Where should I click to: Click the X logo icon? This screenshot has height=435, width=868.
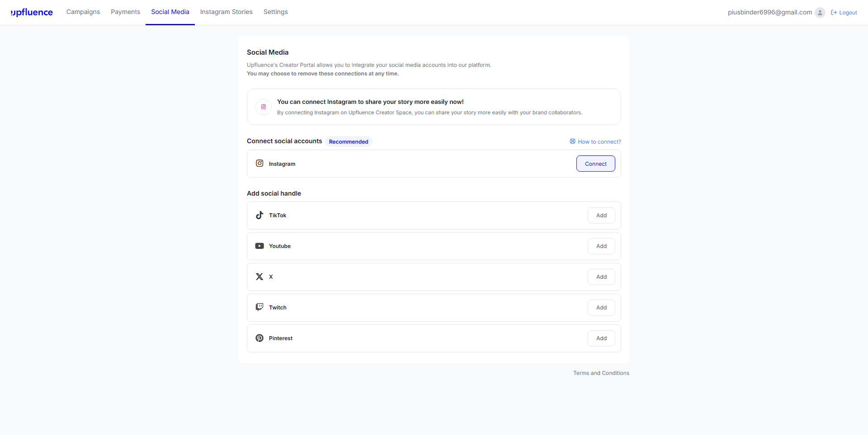pyautogui.click(x=259, y=276)
